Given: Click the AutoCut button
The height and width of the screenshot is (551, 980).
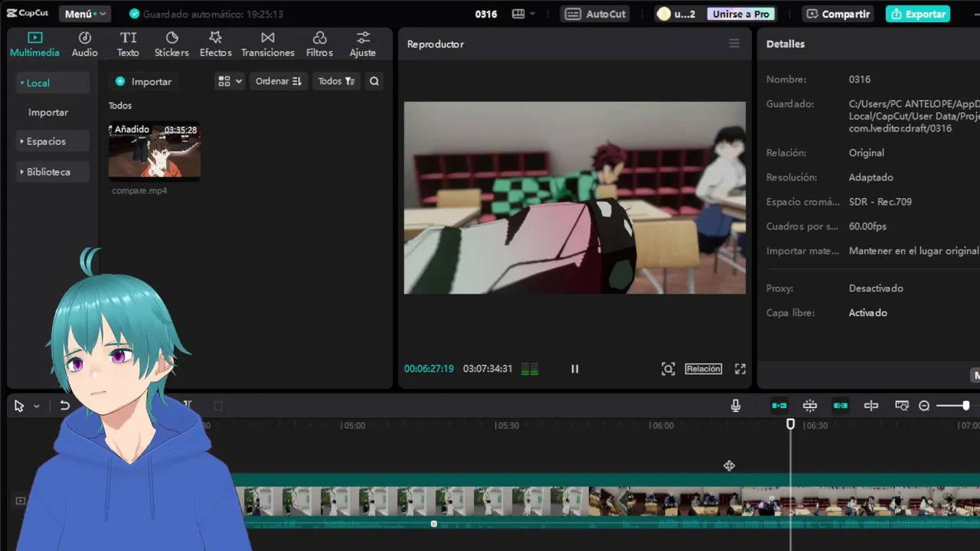Looking at the screenshot, I should tap(596, 14).
